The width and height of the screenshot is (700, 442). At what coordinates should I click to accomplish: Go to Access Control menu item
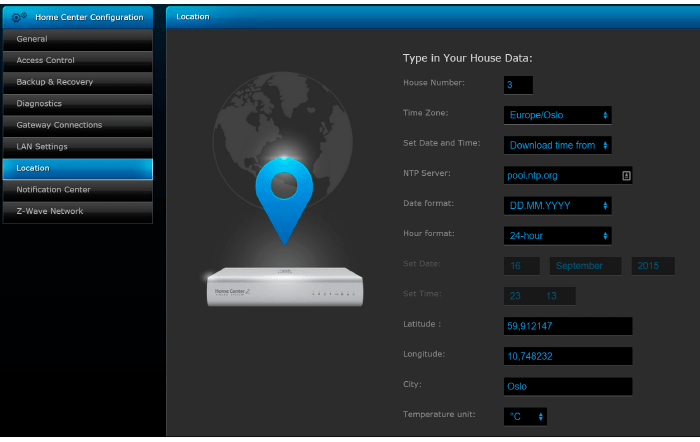click(77, 60)
